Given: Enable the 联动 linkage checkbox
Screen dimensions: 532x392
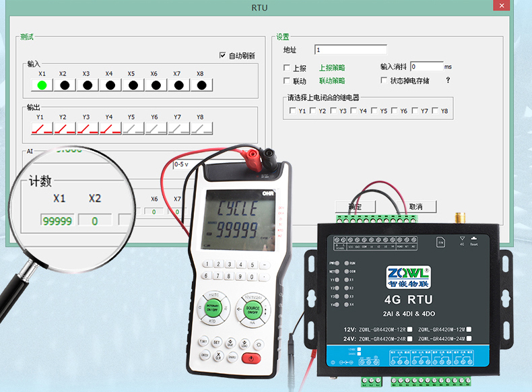Looking at the screenshot, I should coord(287,81).
